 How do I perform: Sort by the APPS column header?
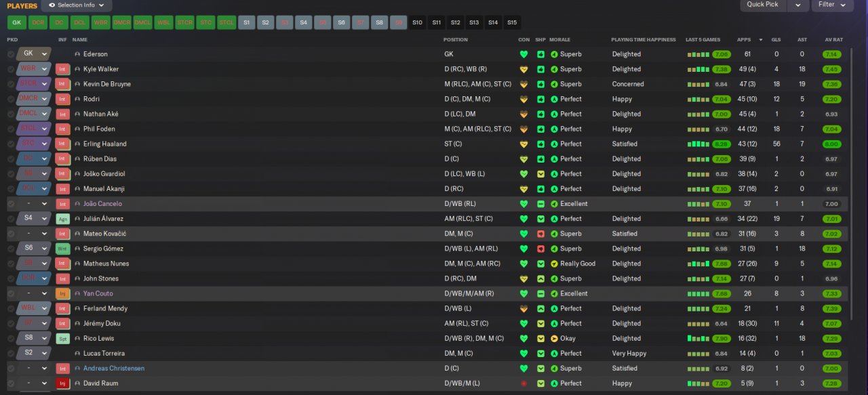(x=745, y=40)
